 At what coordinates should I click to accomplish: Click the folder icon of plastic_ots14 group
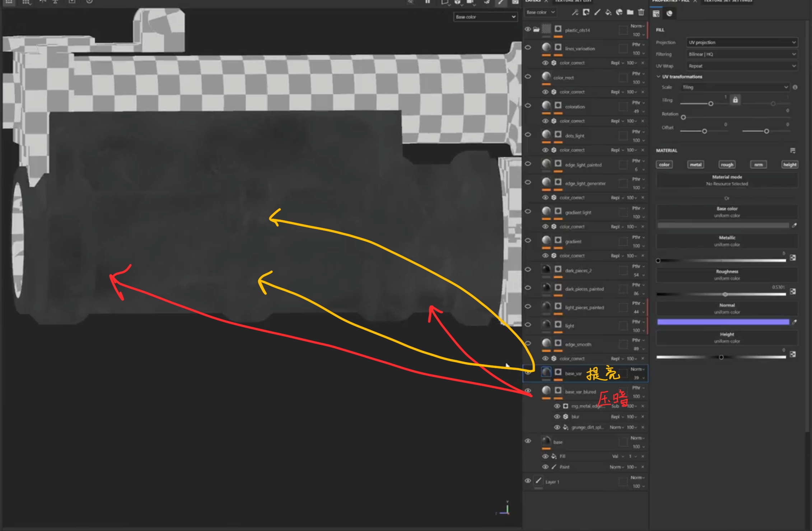coord(536,29)
